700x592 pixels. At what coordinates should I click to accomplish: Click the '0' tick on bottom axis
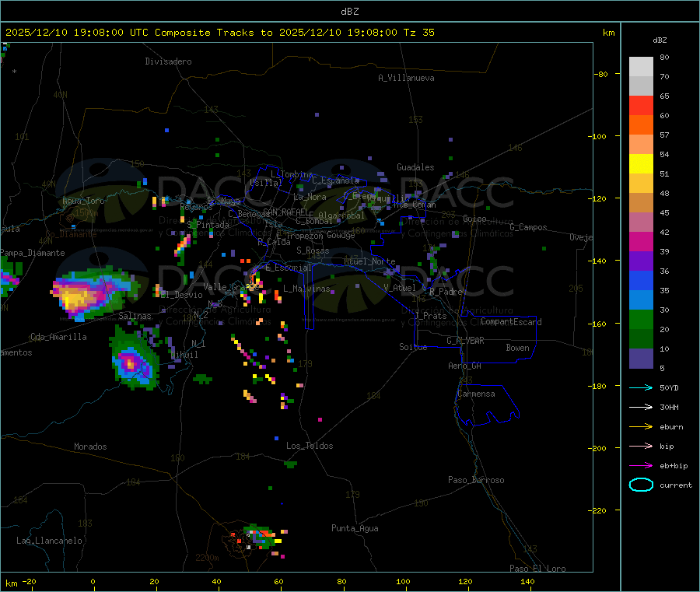tap(93, 582)
